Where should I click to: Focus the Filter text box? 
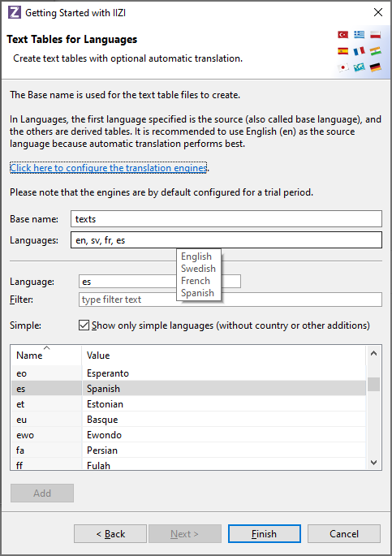tap(230, 300)
